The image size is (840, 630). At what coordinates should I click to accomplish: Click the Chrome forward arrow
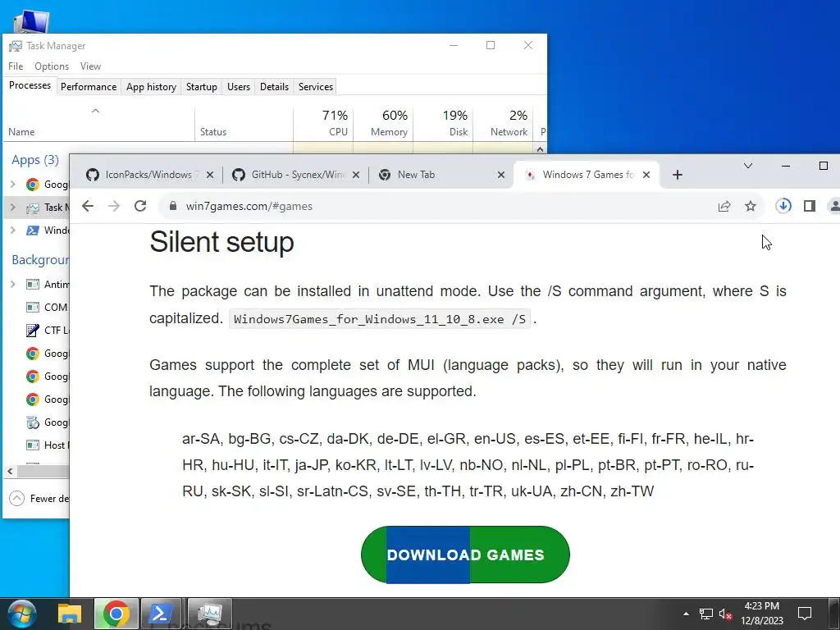(113, 206)
